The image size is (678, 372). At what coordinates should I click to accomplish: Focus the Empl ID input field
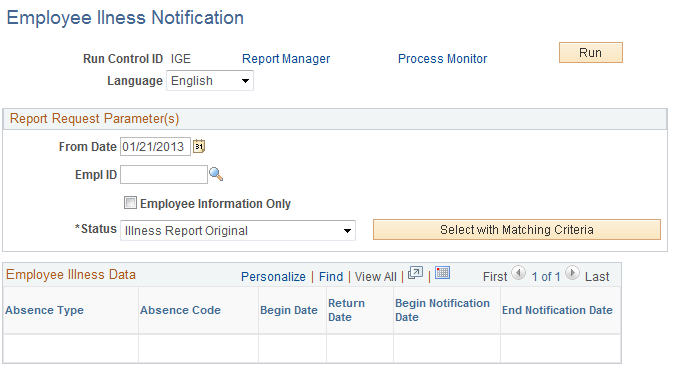(164, 174)
